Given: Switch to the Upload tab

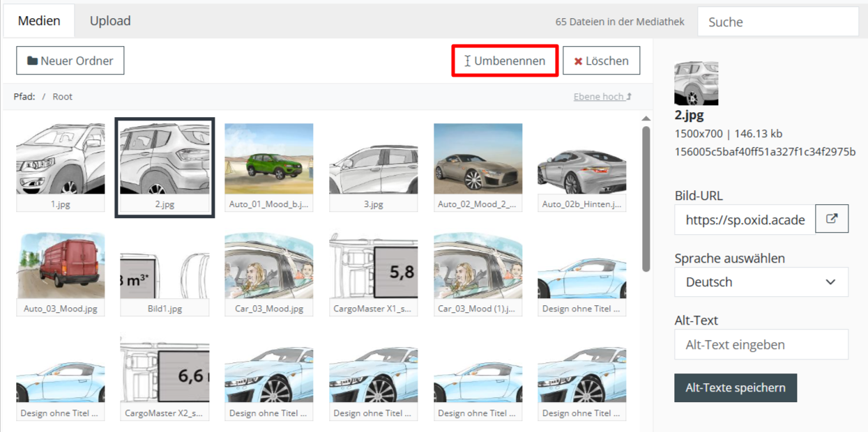Looking at the screenshot, I should [110, 21].
